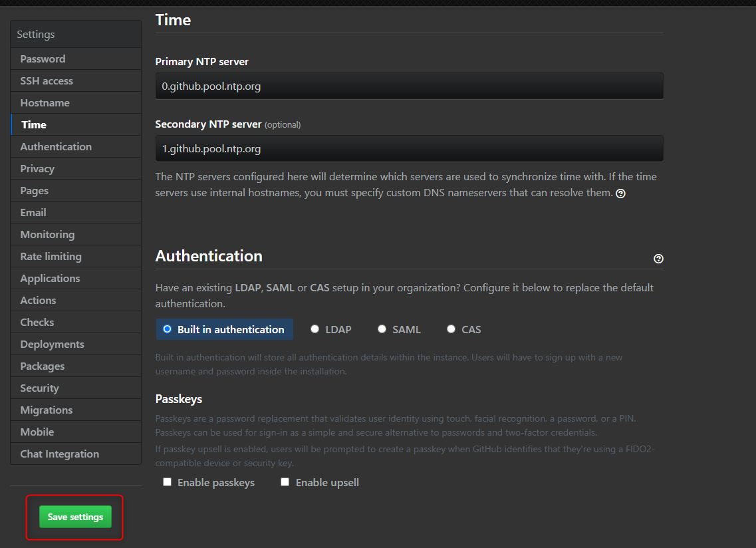The width and height of the screenshot is (756, 548).
Task: Select the LDAP authentication option
Action: 315,329
